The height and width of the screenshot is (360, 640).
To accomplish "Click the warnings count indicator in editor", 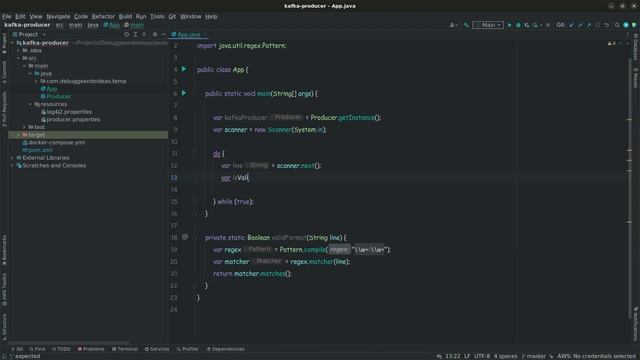I will click(x=611, y=43).
